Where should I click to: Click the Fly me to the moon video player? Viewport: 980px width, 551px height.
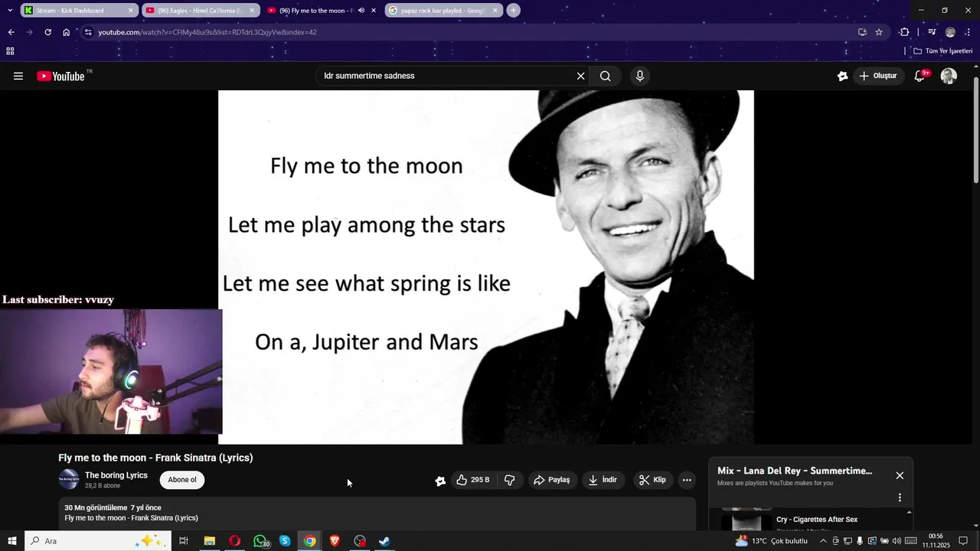tap(485, 267)
